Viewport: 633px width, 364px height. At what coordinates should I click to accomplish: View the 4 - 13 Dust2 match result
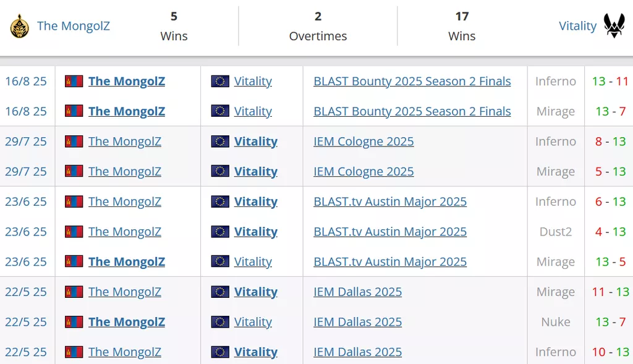pos(610,232)
